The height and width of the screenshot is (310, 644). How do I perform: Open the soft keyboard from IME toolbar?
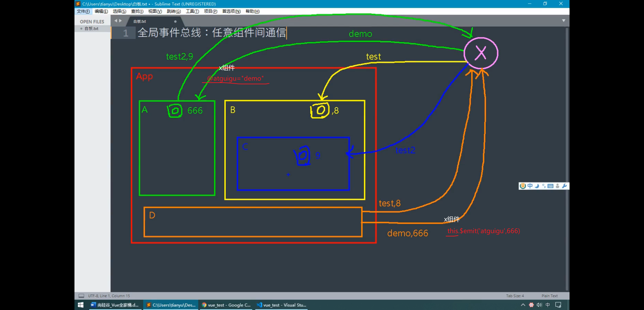[x=550, y=186]
